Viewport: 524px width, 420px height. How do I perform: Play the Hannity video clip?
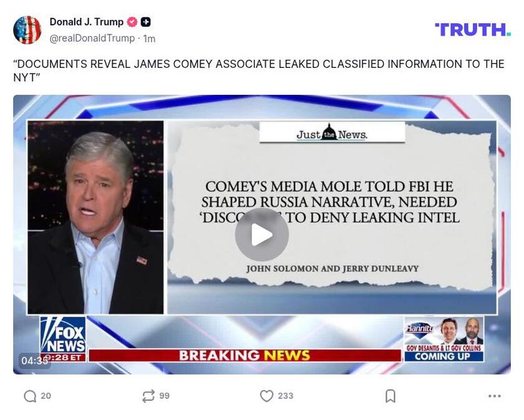pyautogui.click(x=261, y=234)
